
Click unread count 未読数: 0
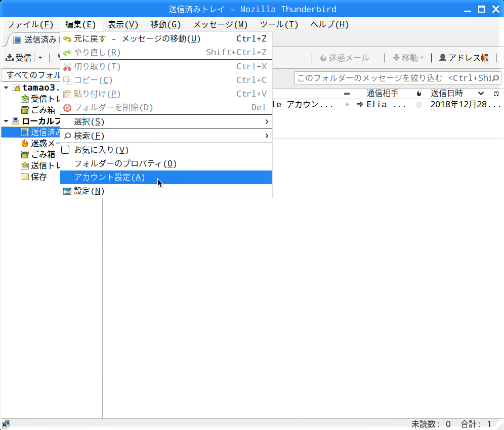(431, 424)
